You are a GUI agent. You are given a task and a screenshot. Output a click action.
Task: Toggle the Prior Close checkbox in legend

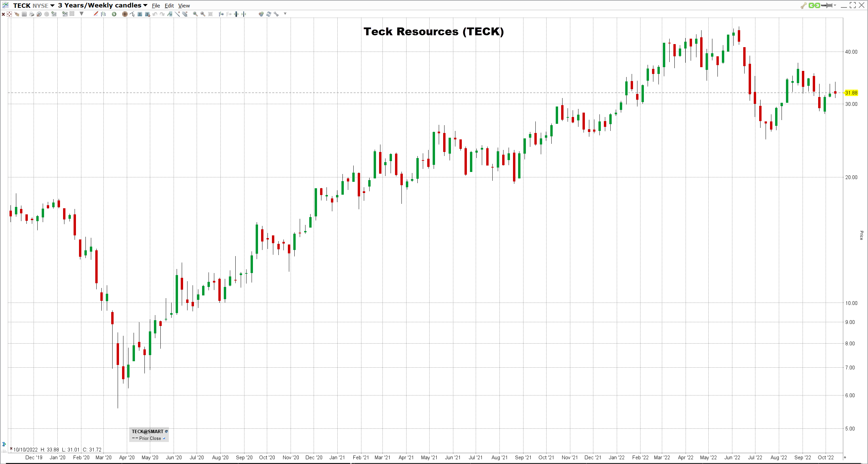coord(164,438)
